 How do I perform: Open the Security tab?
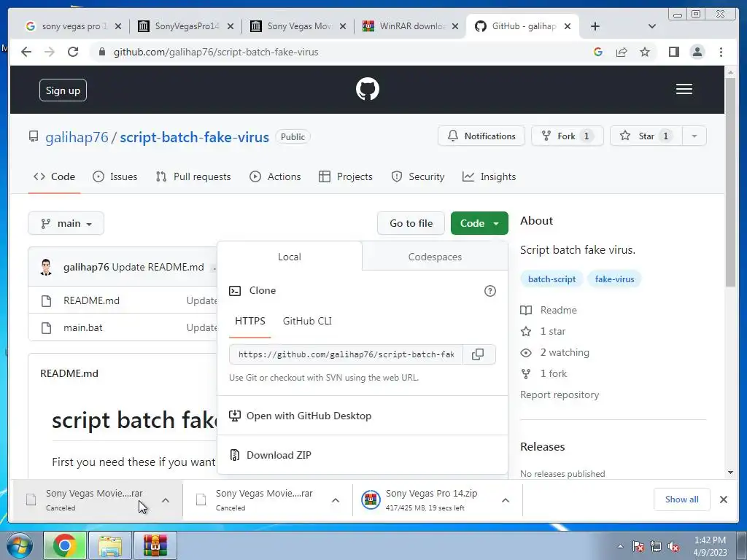pos(418,176)
